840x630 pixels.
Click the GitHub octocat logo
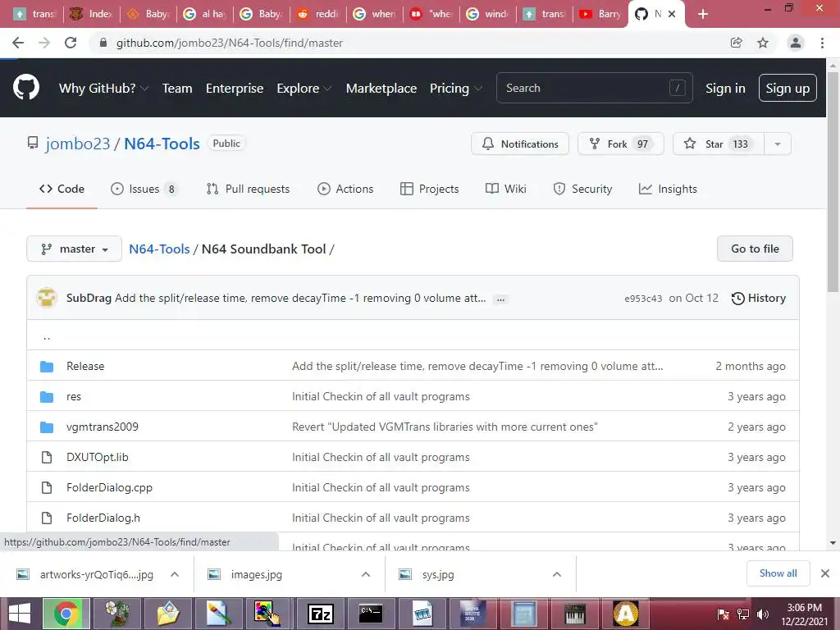point(26,88)
